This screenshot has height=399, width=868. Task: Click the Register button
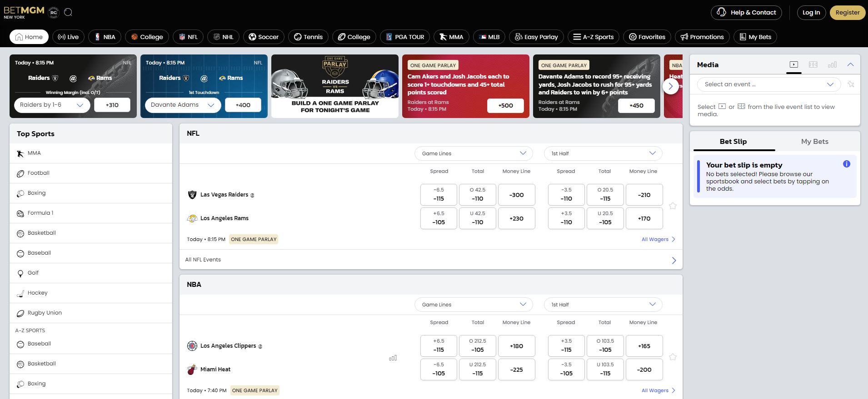coord(848,13)
